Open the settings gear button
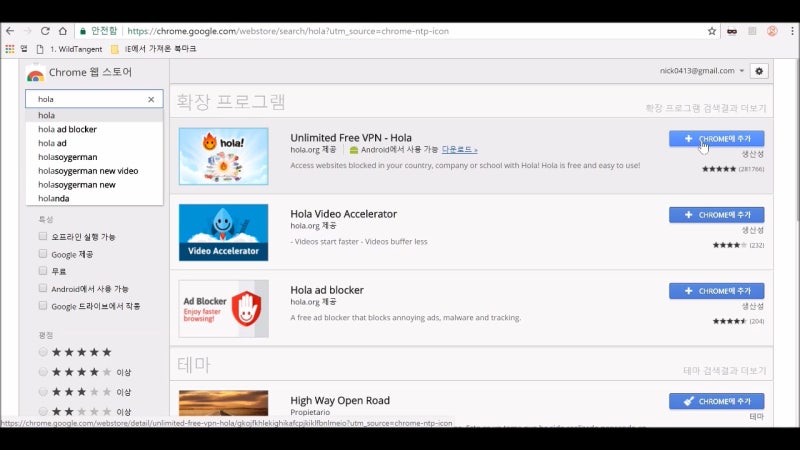 [759, 71]
